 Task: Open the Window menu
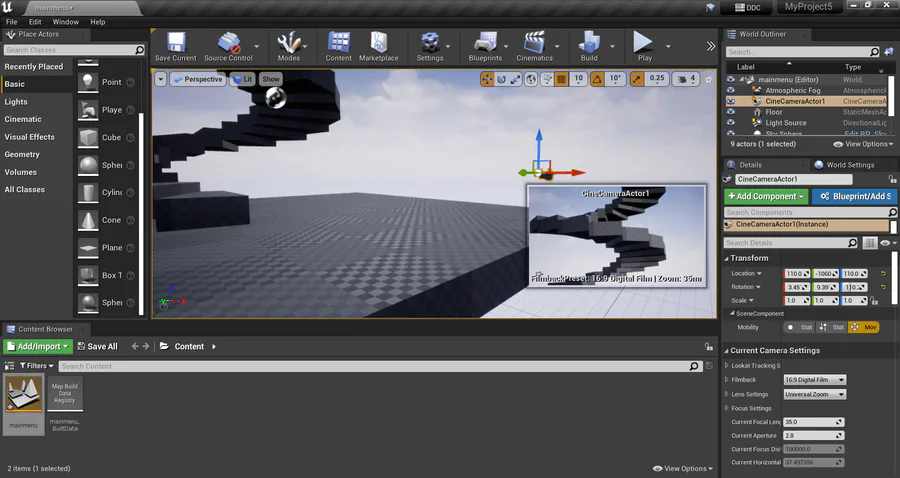(65, 22)
